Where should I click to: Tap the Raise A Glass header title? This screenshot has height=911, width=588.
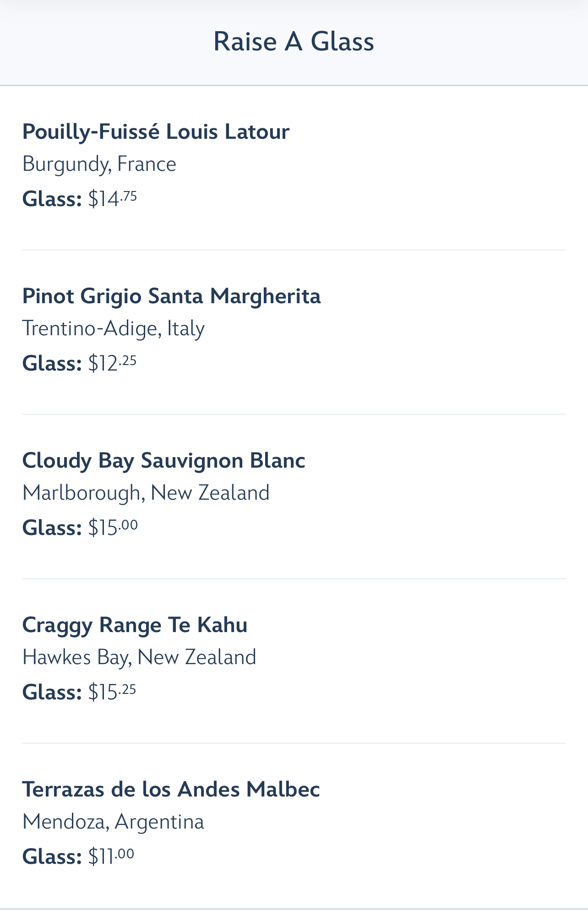tap(294, 42)
